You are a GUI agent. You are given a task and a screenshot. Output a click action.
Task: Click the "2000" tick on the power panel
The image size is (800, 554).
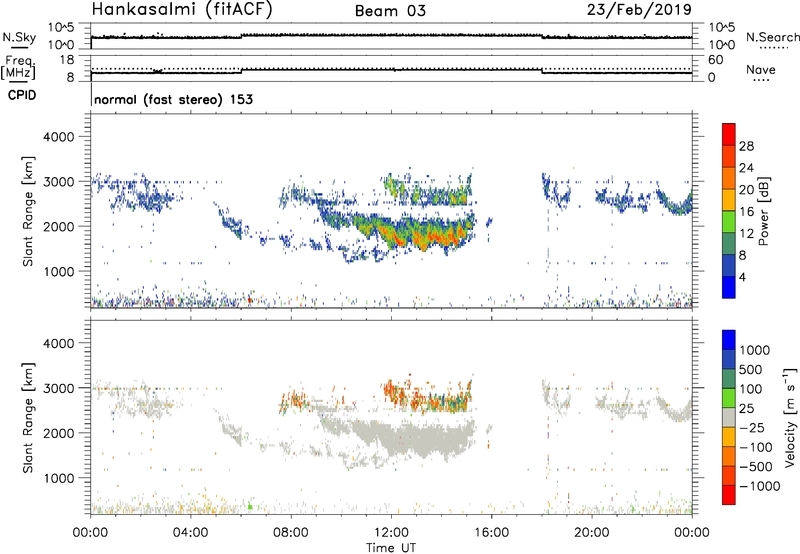click(x=58, y=226)
